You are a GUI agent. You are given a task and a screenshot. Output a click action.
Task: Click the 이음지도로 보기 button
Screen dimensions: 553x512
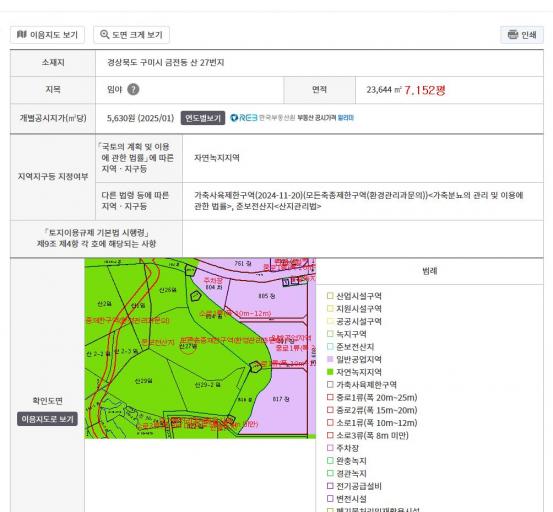[x=47, y=419]
